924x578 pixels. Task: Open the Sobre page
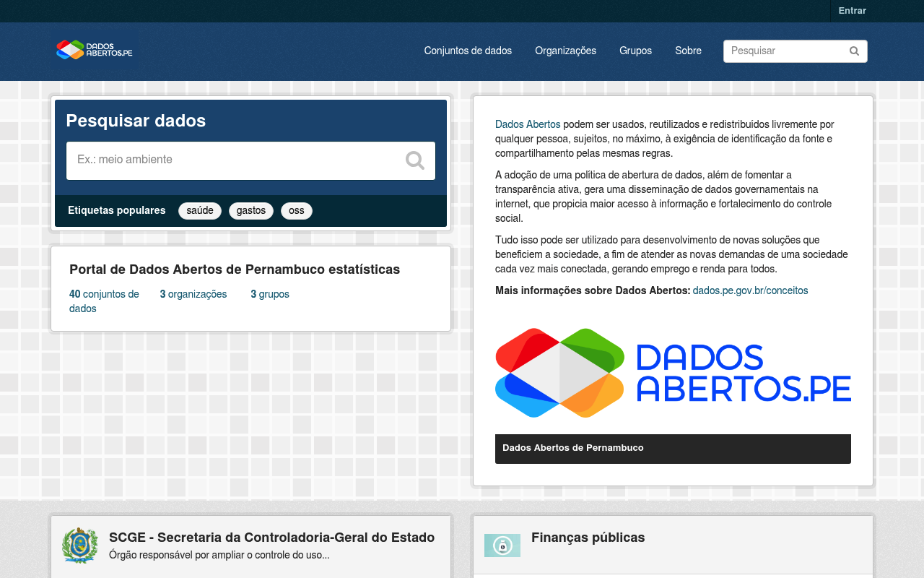click(x=688, y=51)
